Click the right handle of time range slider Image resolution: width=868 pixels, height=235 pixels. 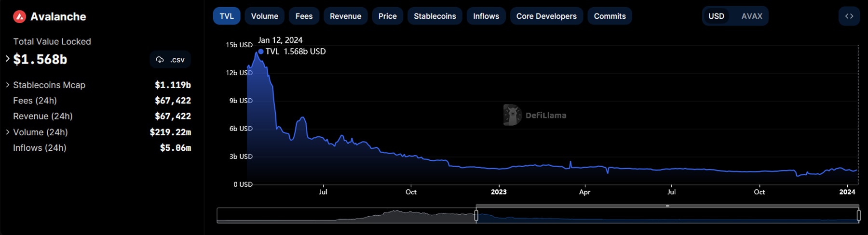[x=858, y=216]
